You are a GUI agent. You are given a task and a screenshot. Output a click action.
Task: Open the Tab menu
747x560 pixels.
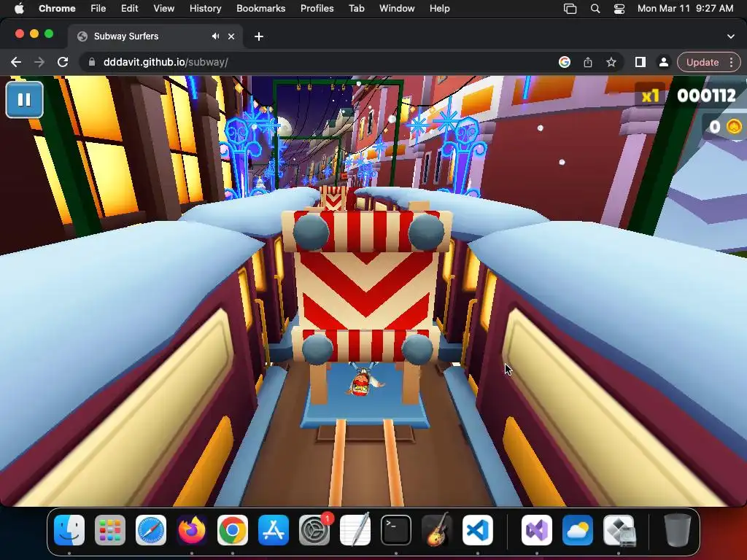pos(356,9)
